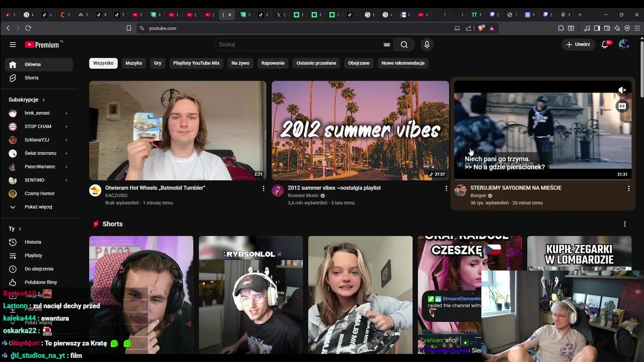This screenshot has width=644, height=362.
Task: Open Do obejrzenia in sidebar
Action: tap(39, 269)
